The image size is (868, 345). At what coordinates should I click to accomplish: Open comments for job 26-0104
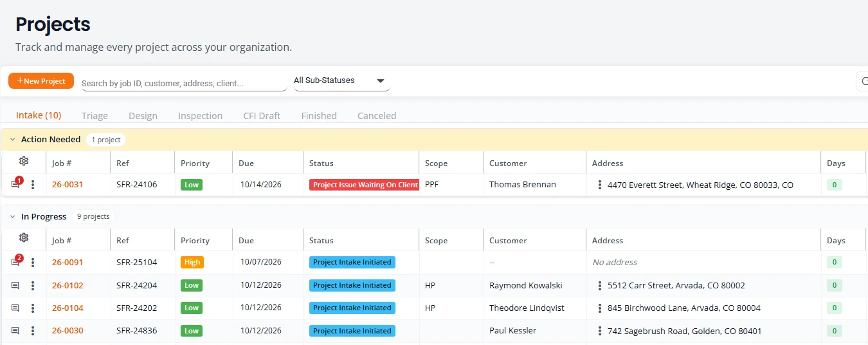coord(15,308)
